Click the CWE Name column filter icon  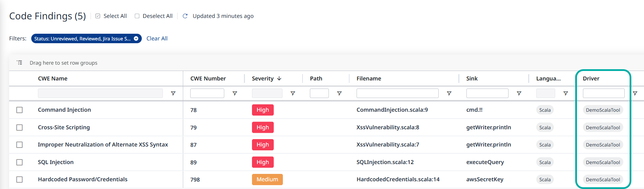173,93
